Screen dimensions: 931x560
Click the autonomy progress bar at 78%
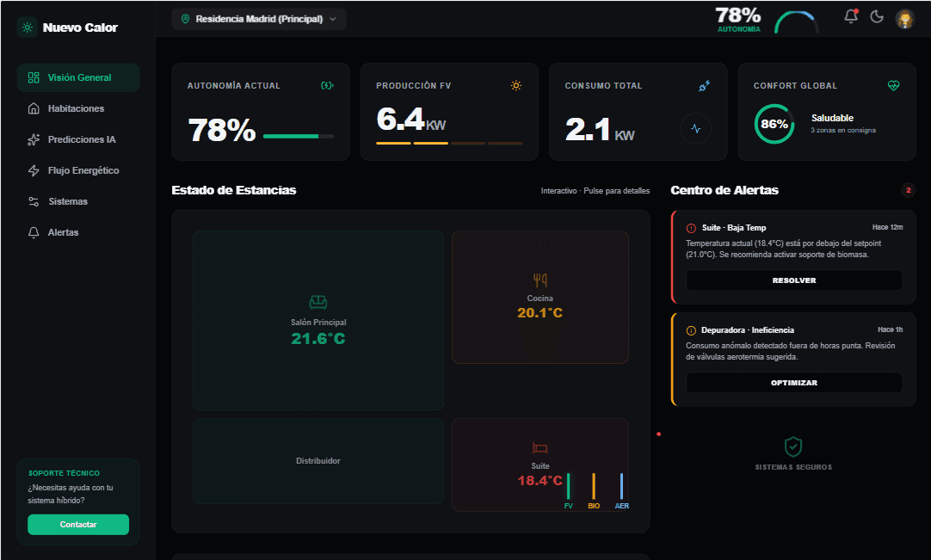[x=298, y=137]
